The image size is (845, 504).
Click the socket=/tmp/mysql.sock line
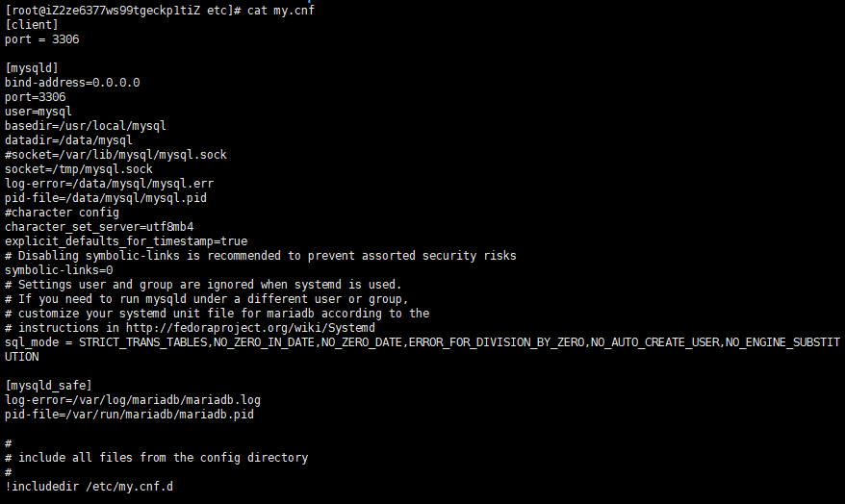coord(79,168)
